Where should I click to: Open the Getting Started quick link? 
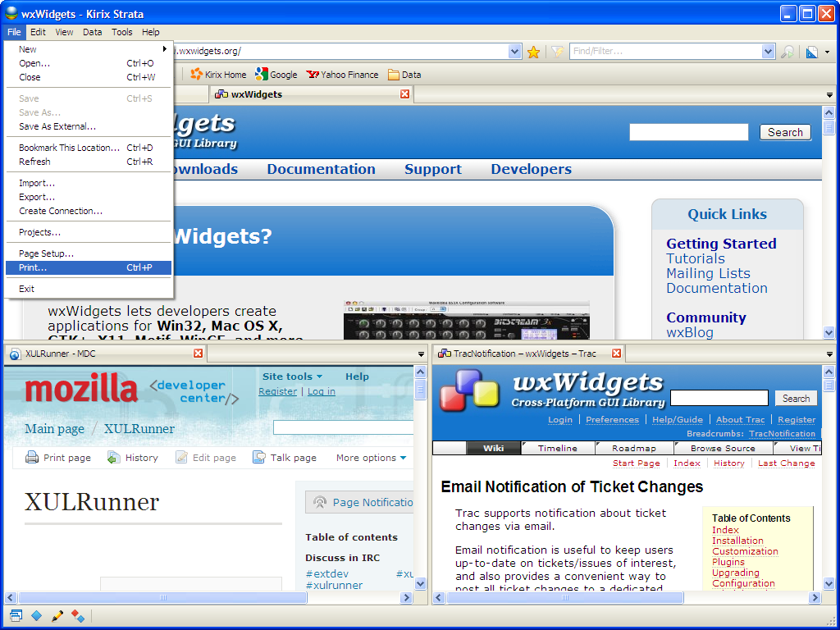point(721,243)
